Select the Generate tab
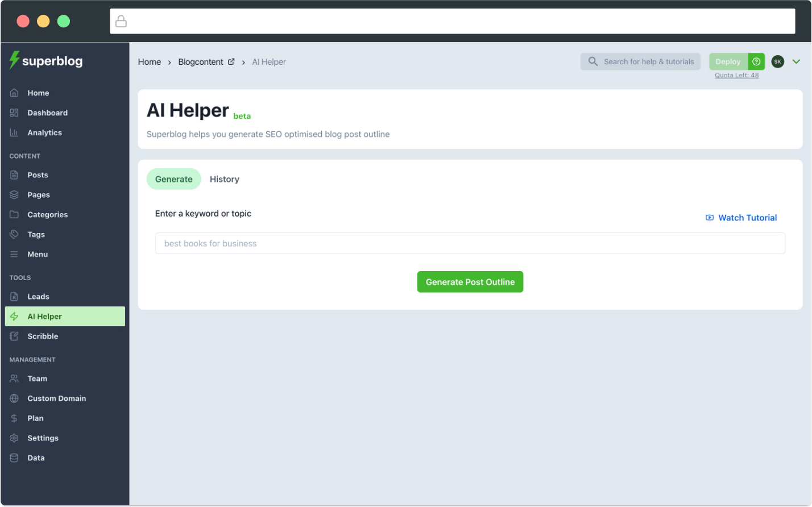The width and height of the screenshot is (812, 507). [173, 179]
